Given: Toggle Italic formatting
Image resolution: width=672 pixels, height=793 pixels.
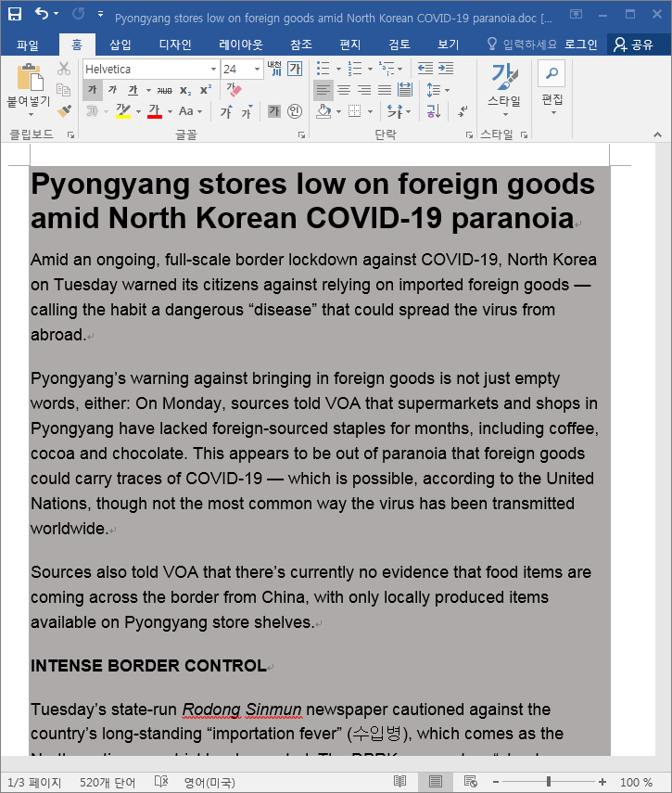Looking at the screenshot, I should pyautogui.click(x=113, y=90).
